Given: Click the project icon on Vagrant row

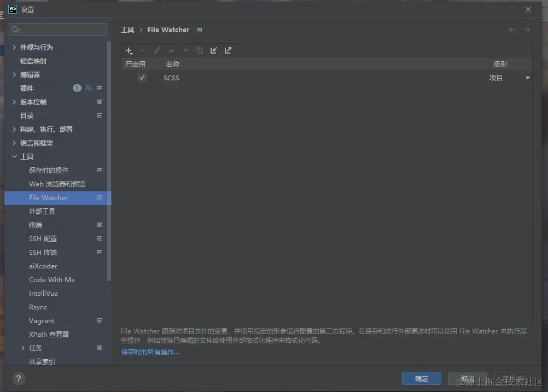Looking at the screenshot, I should [x=100, y=320].
